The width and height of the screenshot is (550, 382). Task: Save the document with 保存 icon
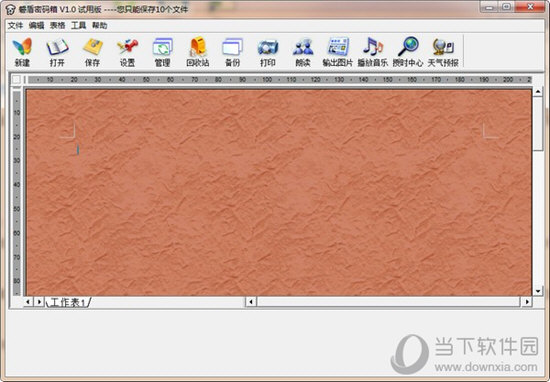tap(92, 52)
